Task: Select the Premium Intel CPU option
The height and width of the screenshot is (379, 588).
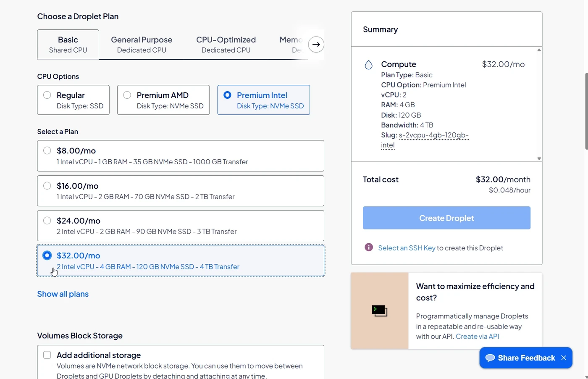Action: [264, 100]
